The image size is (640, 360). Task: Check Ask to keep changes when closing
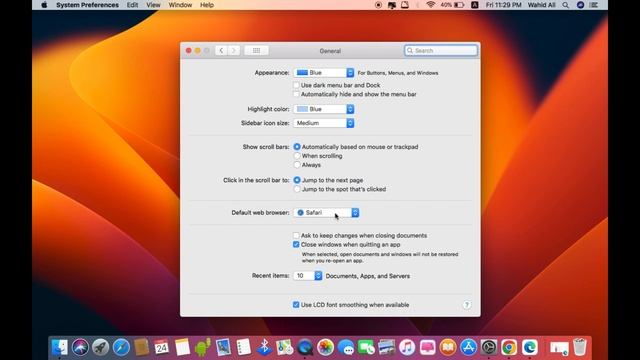(296, 236)
